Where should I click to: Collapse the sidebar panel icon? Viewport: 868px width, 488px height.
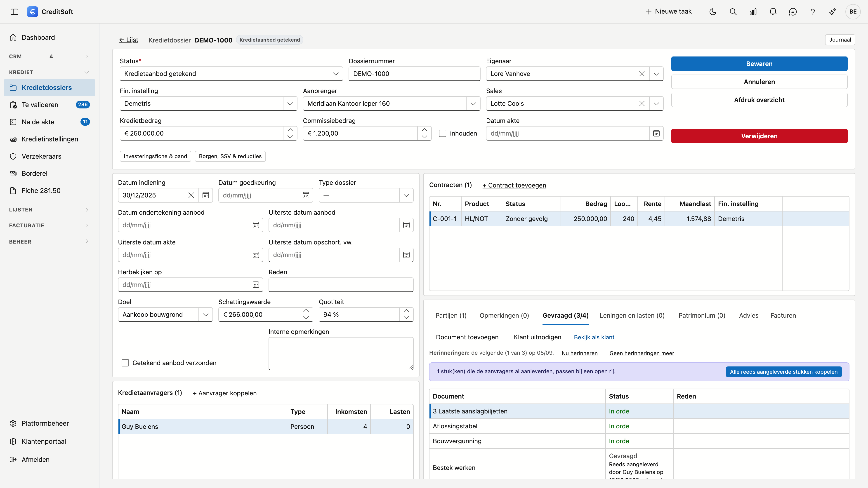[14, 12]
